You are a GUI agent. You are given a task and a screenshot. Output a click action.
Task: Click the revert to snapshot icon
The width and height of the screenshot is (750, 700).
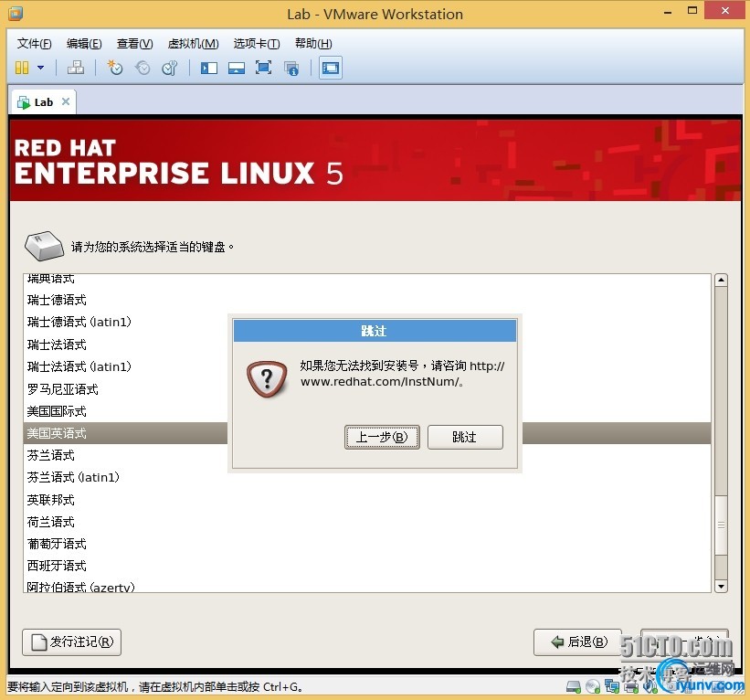pyautogui.click(x=143, y=68)
